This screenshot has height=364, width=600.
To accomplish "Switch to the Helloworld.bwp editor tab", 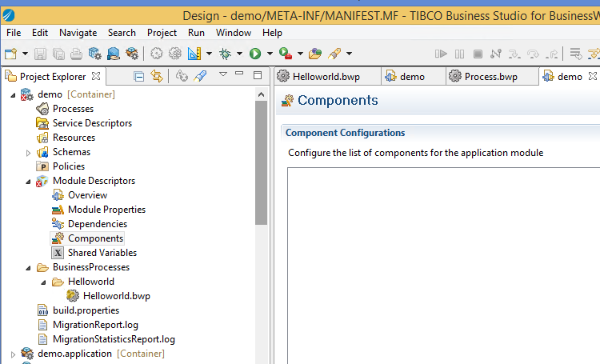I will (x=326, y=77).
